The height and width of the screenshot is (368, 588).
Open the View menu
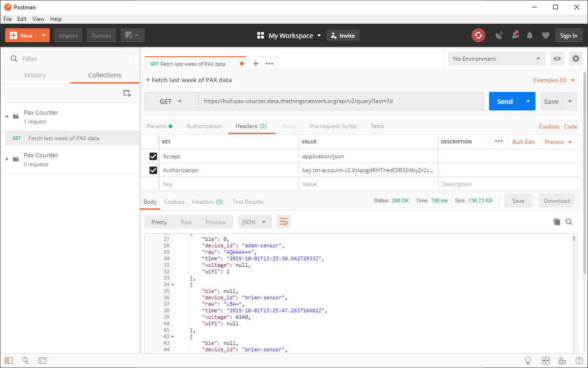click(x=39, y=19)
